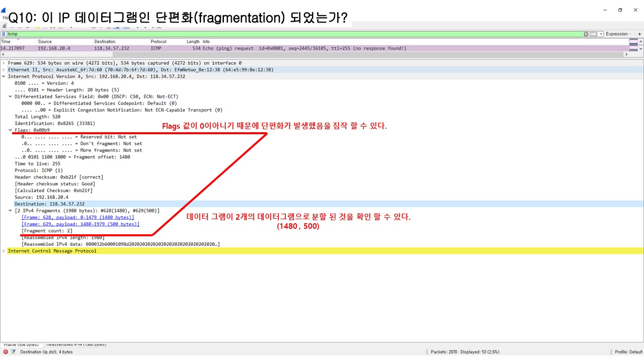Viewport: 644px width, 362px height.
Task: Open expert information via red circle icon
Action: pyautogui.click(x=6, y=352)
